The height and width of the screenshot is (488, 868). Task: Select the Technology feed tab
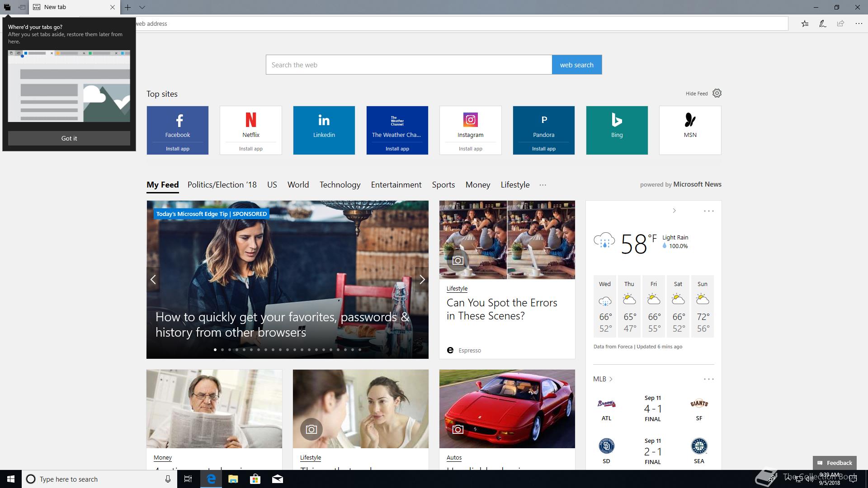[x=340, y=185]
